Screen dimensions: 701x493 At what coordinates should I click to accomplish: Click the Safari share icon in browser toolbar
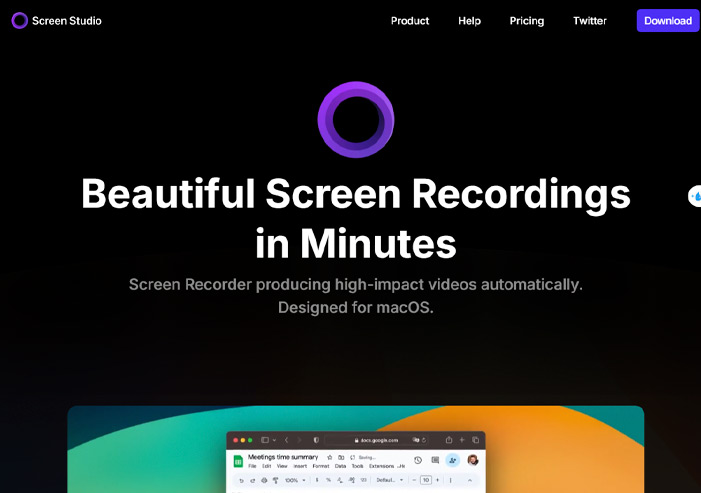(449, 440)
